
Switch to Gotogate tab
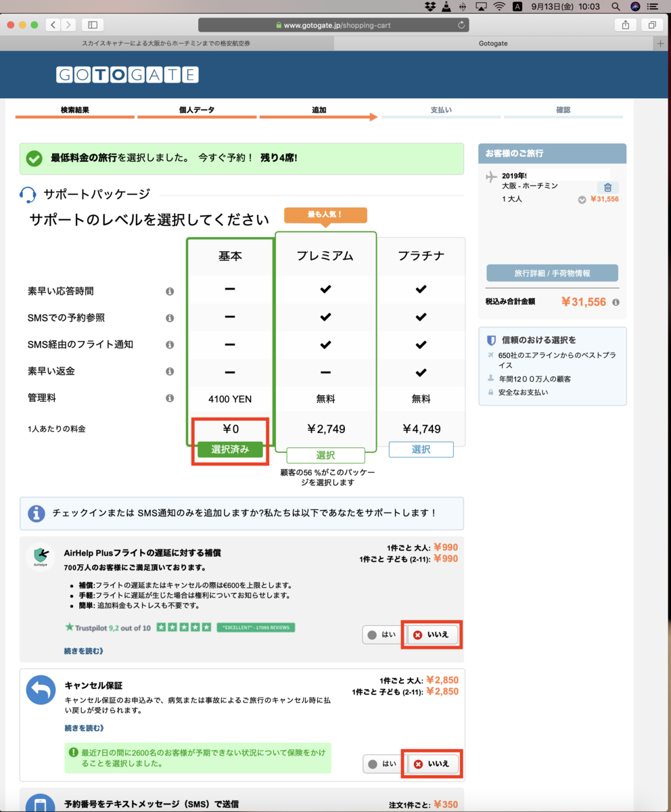(x=492, y=43)
